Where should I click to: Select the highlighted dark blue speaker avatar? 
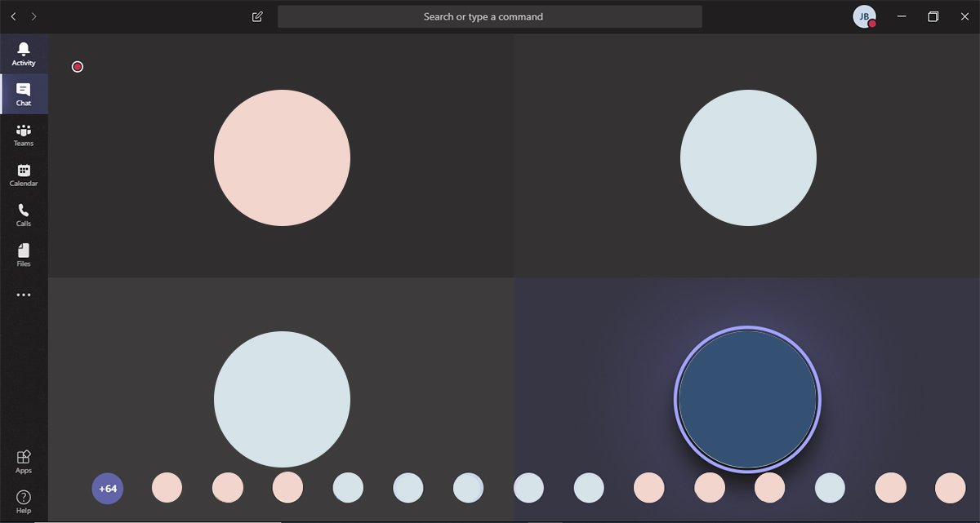pos(747,399)
